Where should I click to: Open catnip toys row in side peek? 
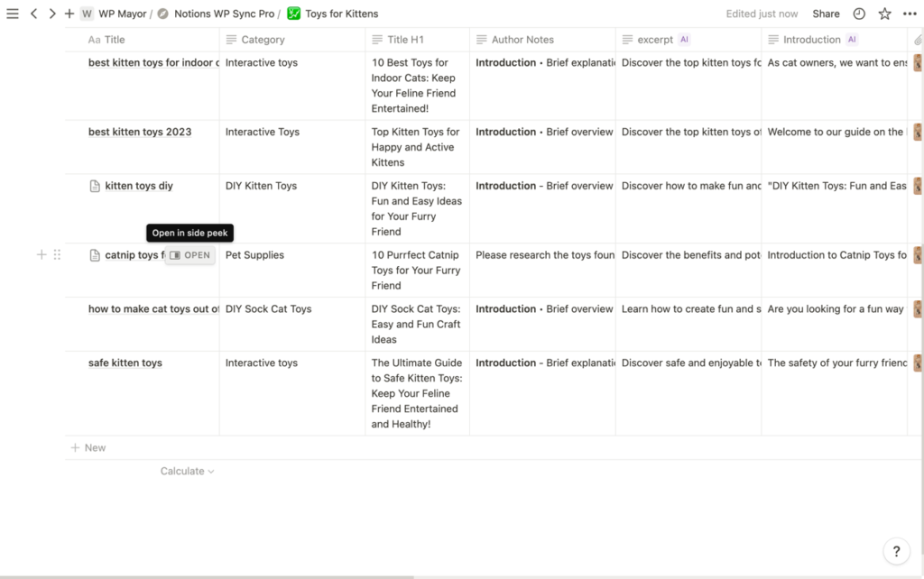click(x=190, y=255)
